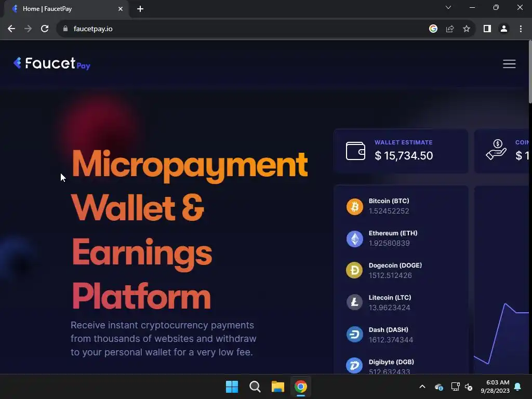Screen dimensions: 532x399
Task: Click the muted volume tray icon
Action: (469, 387)
